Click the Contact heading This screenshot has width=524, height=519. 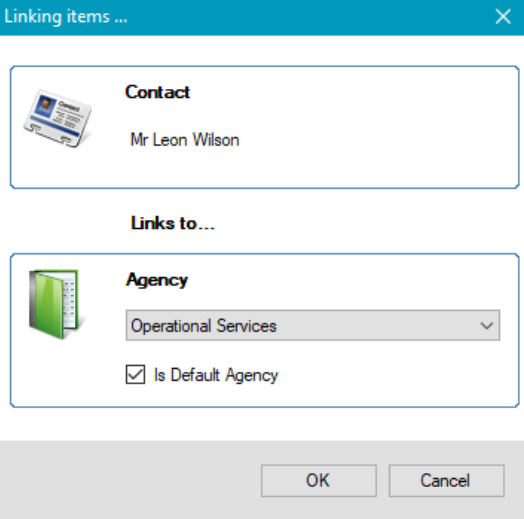pos(157,92)
